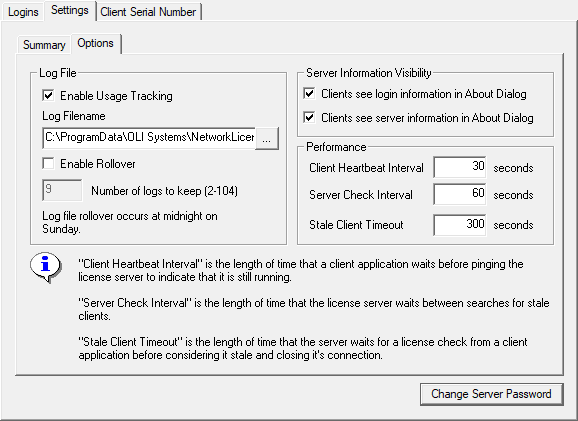
Task: Click the blue information speech bubble icon
Action: (46, 267)
